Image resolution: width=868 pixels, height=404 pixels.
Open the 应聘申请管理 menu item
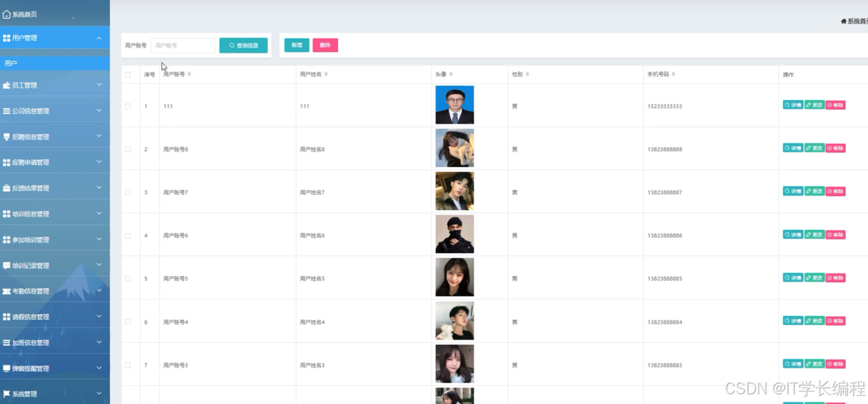tap(55, 163)
